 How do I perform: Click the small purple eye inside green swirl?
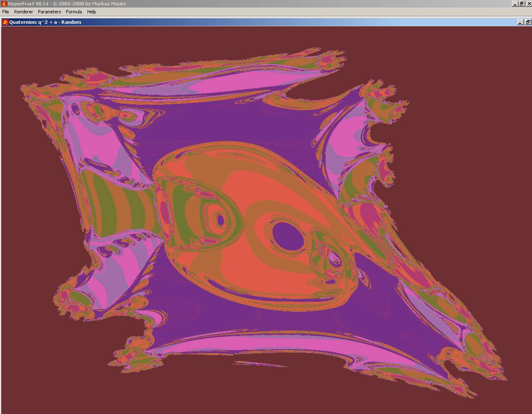click(x=221, y=220)
